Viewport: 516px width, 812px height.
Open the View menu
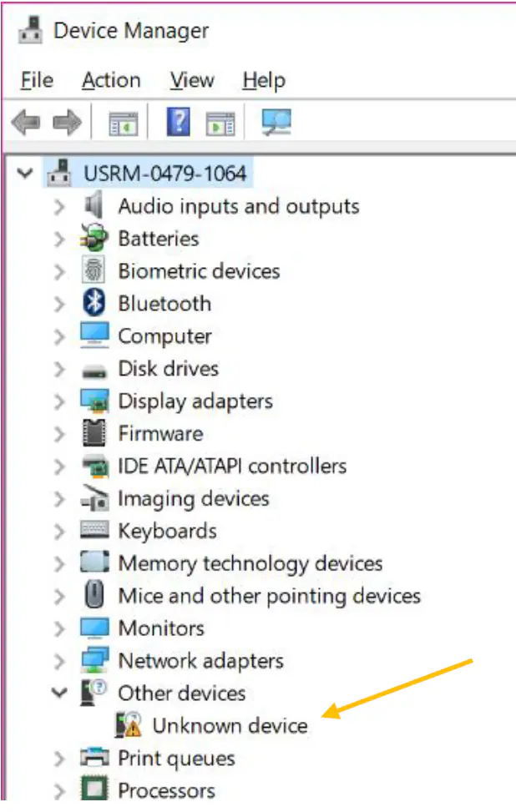click(191, 81)
